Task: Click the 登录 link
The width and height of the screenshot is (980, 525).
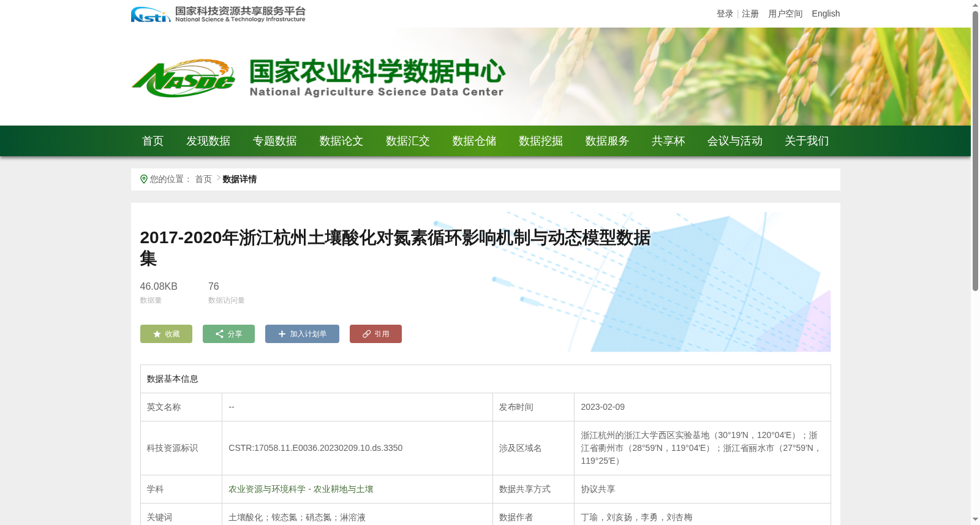Action: pos(725,13)
